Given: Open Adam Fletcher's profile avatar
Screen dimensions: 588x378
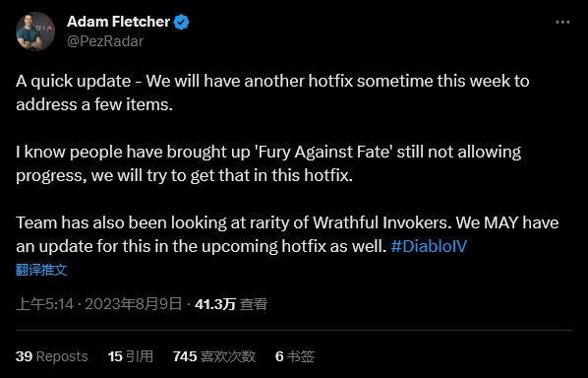Looking at the screenshot, I should click(x=35, y=31).
